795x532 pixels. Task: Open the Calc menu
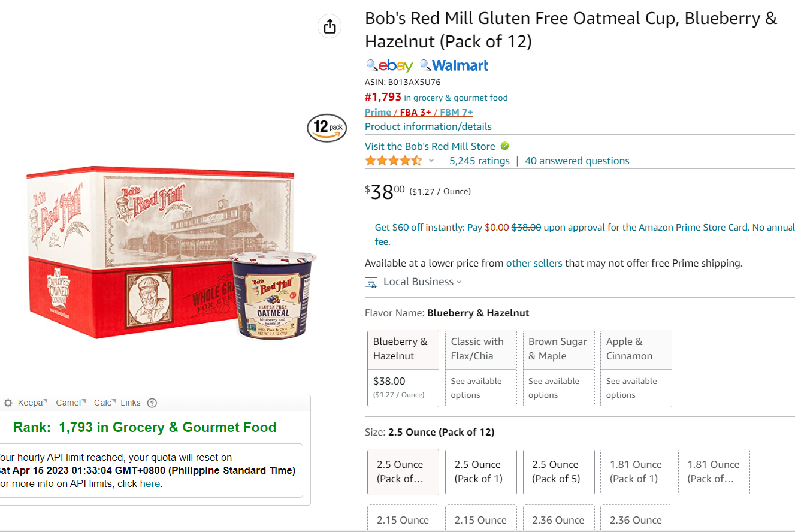click(105, 403)
